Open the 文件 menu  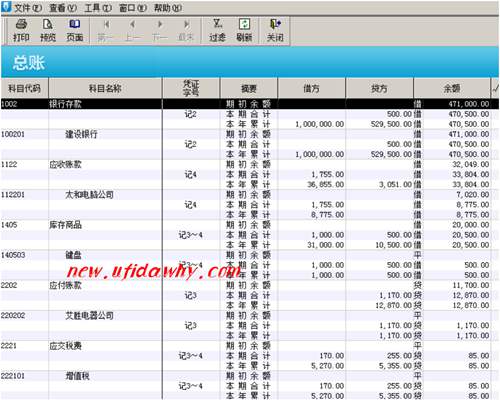pyautogui.click(x=27, y=8)
